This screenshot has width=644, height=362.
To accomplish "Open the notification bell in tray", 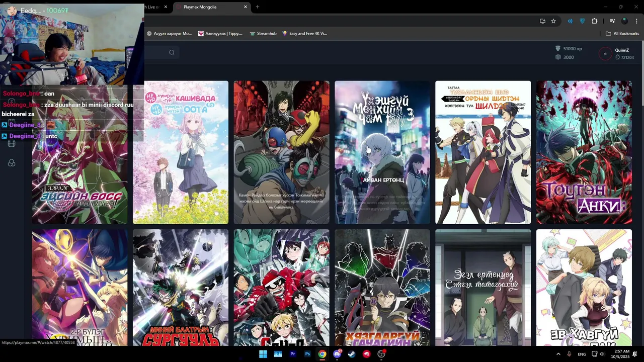I will pyautogui.click(x=635, y=354).
